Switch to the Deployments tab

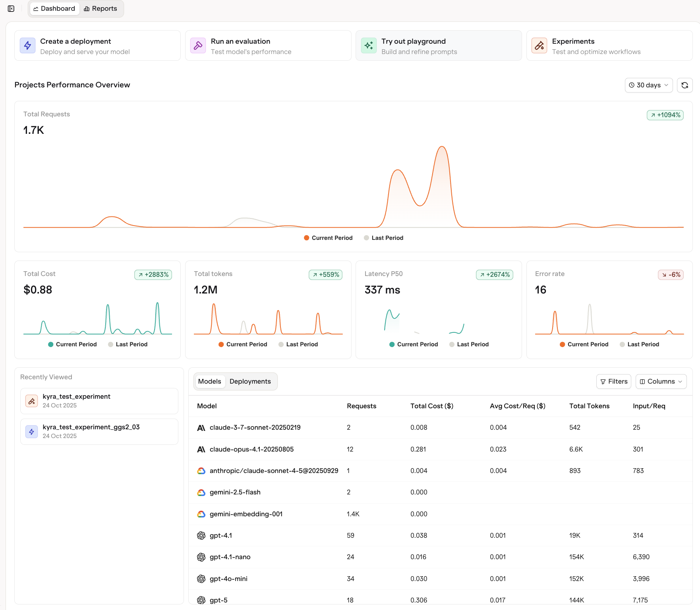click(x=250, y=381)
